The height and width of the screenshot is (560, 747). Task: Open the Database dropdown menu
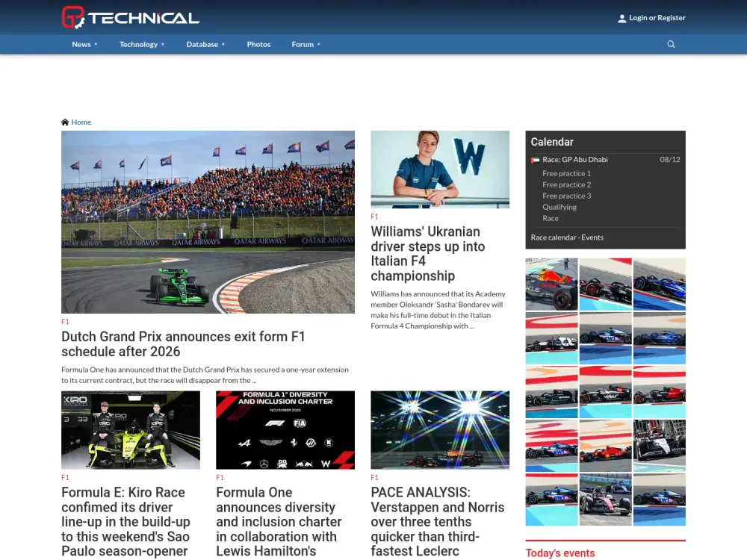pyautogui.click(x=205, y=44)
